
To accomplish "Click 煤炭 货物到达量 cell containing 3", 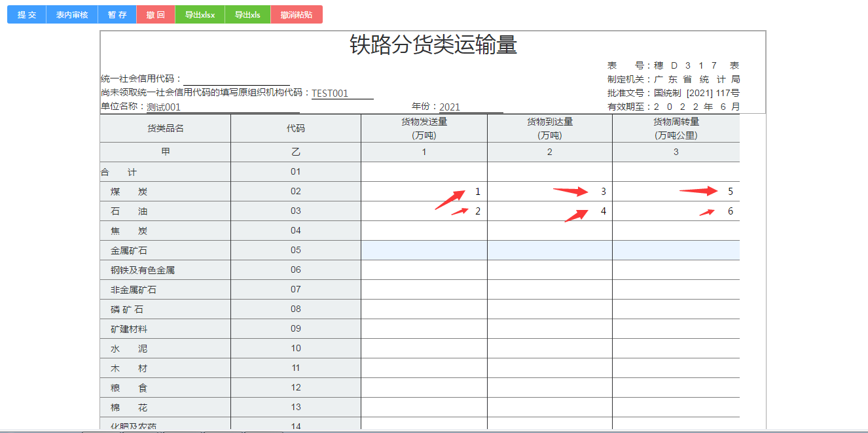I will coord(549,192).
